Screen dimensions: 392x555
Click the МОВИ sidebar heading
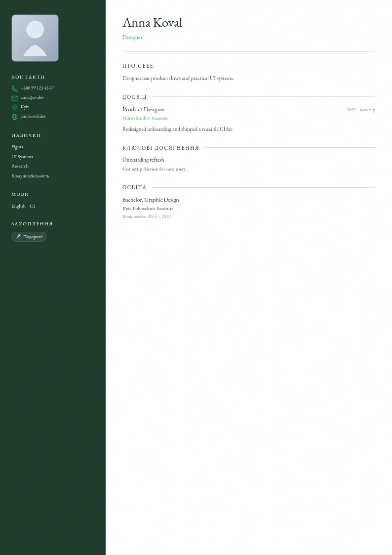(20, 194)
